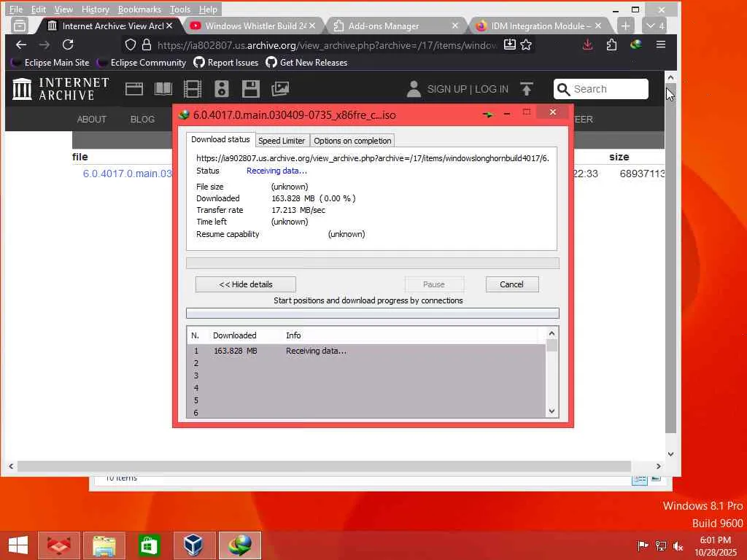The height and width of the screenshot is (560, 747).
Task: Open Firefox View tab list icon
Action: pos(20,26)
